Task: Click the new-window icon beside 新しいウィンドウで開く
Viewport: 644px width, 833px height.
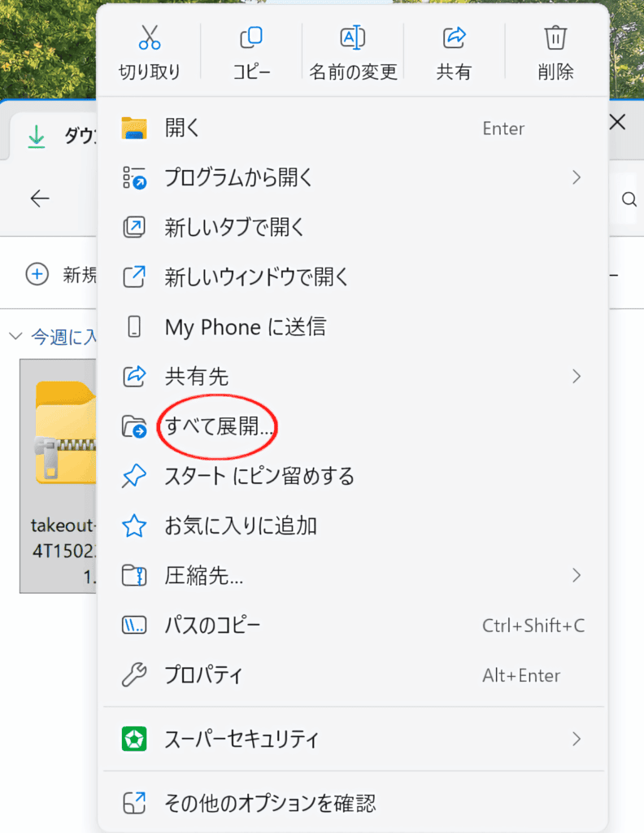Action: coord(134,277)
